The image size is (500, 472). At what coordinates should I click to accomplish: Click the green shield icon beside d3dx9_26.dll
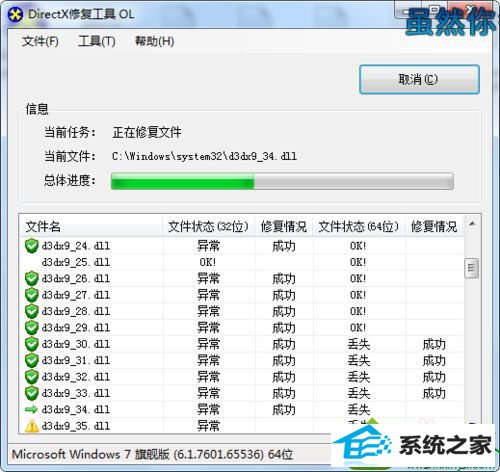(x=32, y=278)
